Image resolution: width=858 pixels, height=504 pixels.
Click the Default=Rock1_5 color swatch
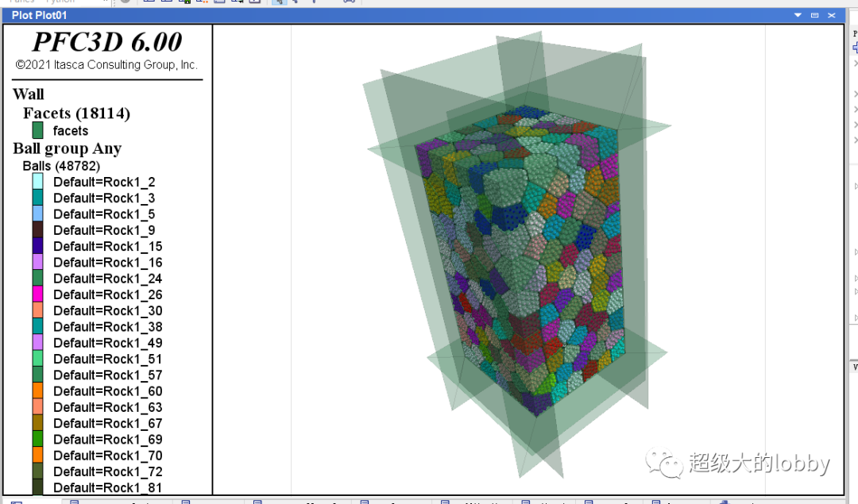38,214
